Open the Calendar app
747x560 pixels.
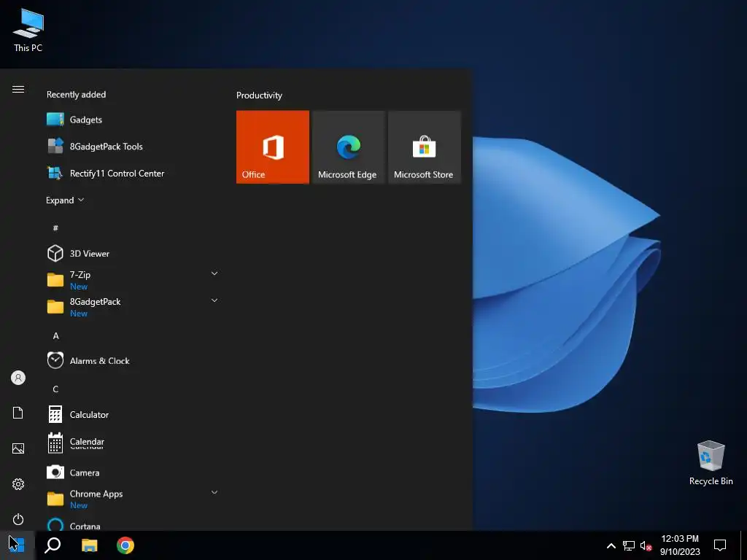133,443
